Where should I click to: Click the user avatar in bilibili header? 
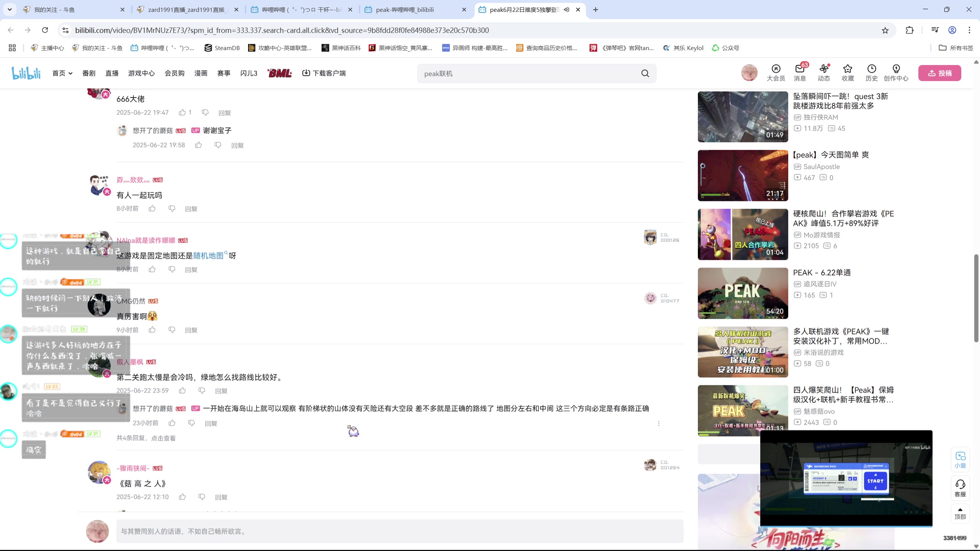click(749, 73)
